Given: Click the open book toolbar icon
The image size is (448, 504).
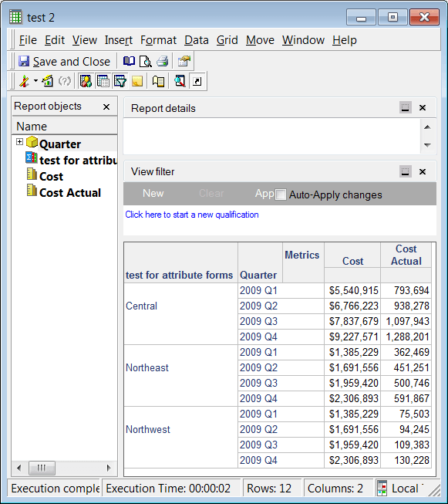Looking at the screenshot, I should [129, 61].
